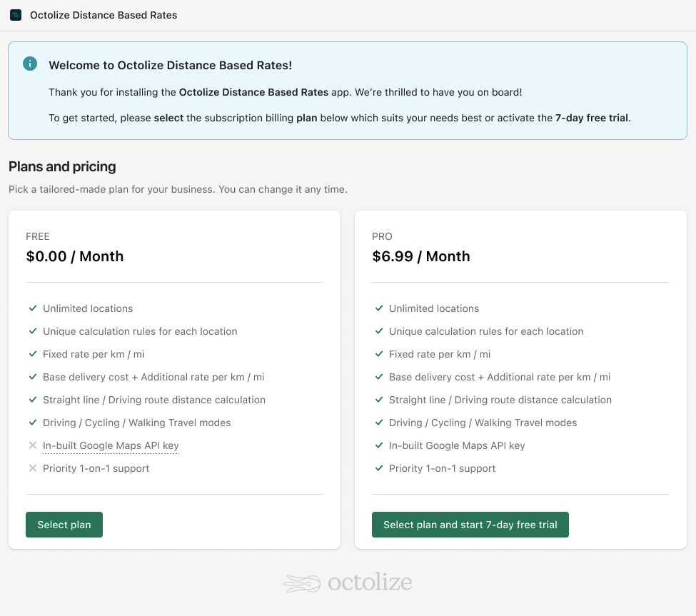Click the checkmark beside FREE plan Straight line / Driving route
This screenshot has height=616, width=696.
(32, 400)
